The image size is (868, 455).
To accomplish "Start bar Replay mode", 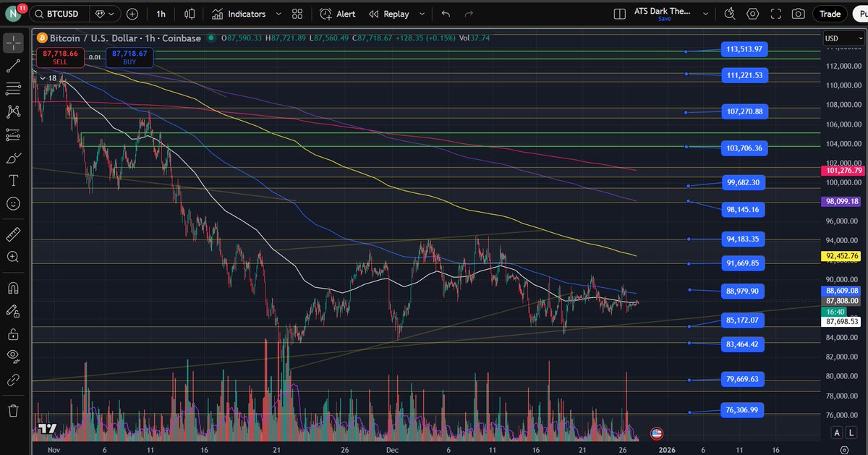I will [x=388, y=14].
